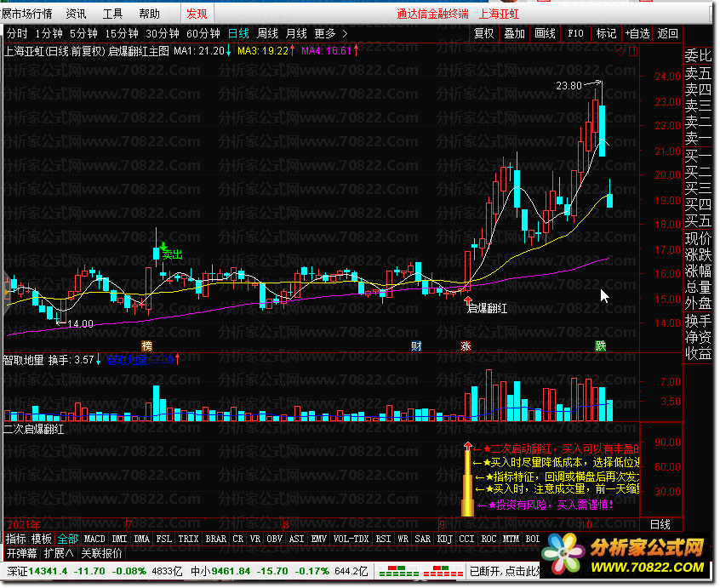Click the red arrow atop the yellow 二次启爆 bar

(468, 446)
